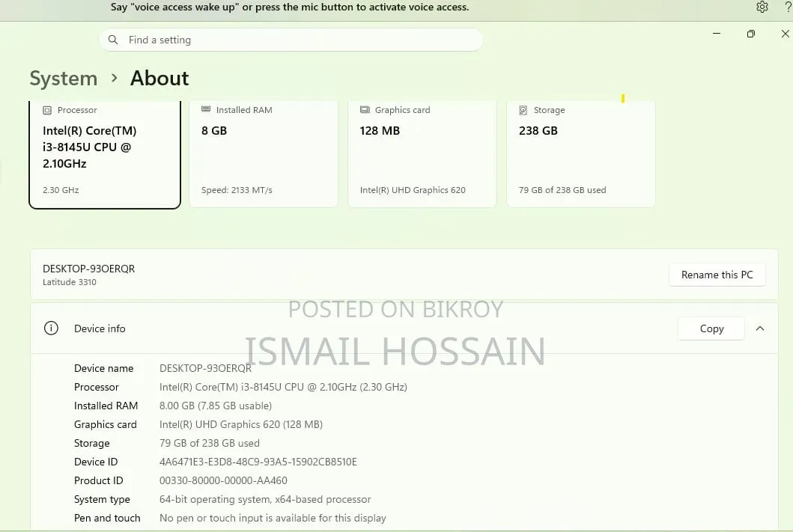793x532 pixels.
Task: Click the Storage disk icon
Action: click(x=523, y=110)
